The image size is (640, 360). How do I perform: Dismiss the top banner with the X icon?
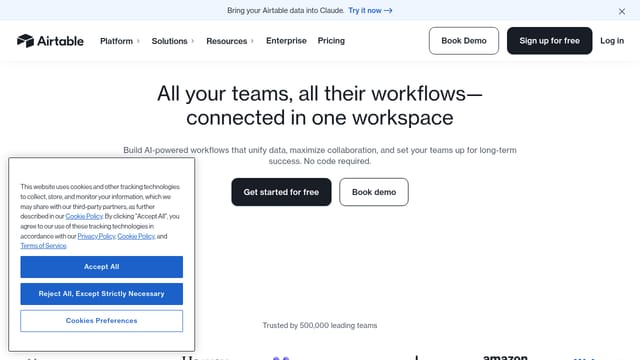622,11
